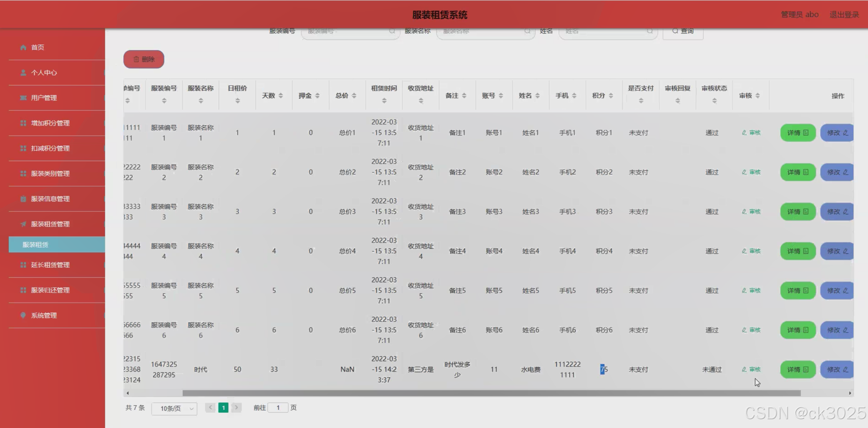Viewport: 868px width, 428px height.
Task: Click the trash icon in 删除 button
Action: click(136, 59)
